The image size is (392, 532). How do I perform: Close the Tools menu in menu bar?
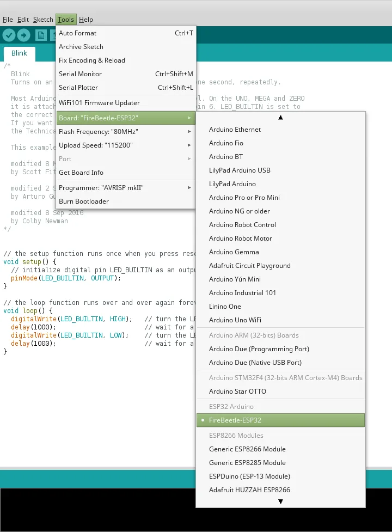(x=66, y=20)
